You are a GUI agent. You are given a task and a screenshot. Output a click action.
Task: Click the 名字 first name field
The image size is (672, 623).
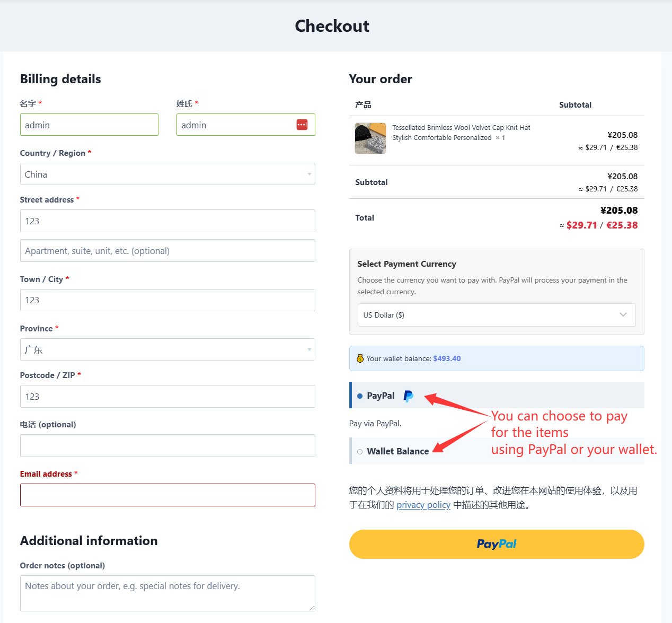click(x=89, y=125)
